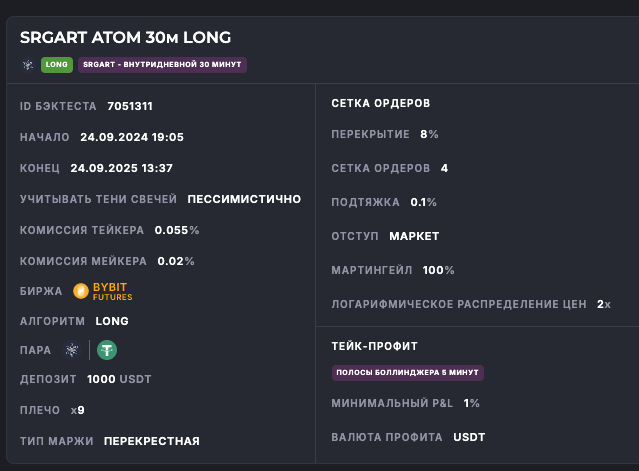Viewport: 639px width, 471px height.
Task: Click the green LONG badge
Action: (55, 65)
